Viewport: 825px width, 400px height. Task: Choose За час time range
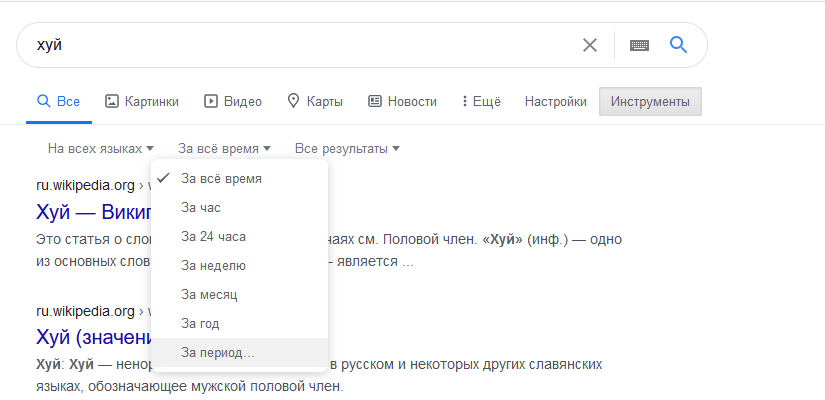click(x=239, y=208)
